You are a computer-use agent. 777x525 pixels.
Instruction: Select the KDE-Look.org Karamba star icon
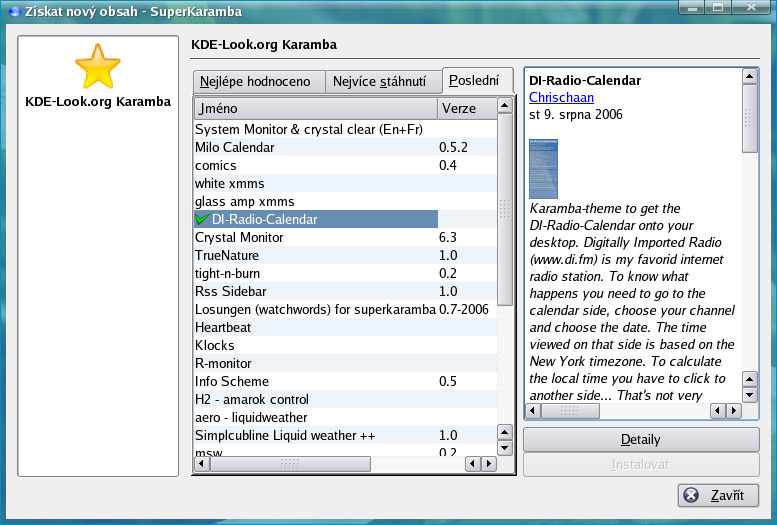[98, 66]
